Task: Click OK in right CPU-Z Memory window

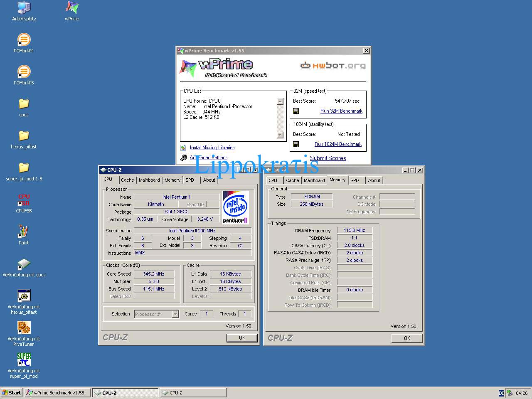Action: pos(407,338)
